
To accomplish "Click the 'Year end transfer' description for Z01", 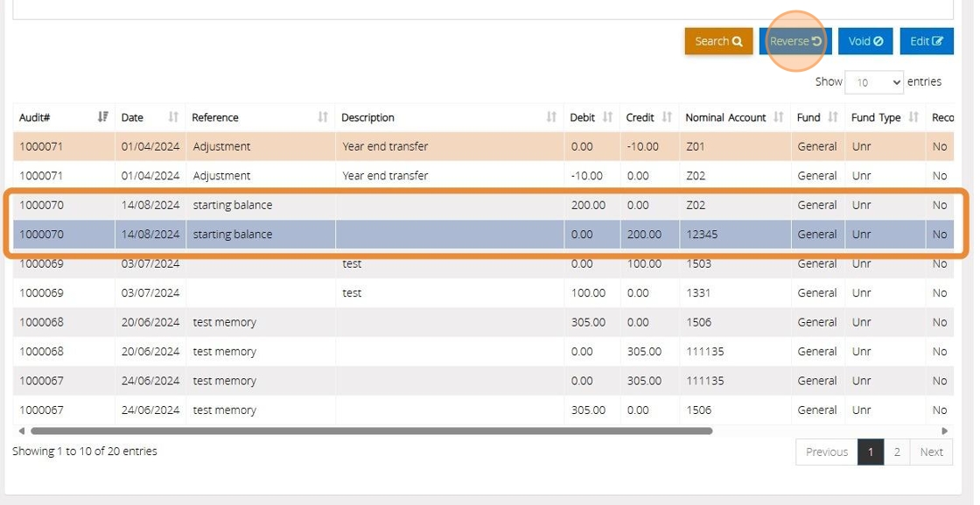I will (385, 146).
